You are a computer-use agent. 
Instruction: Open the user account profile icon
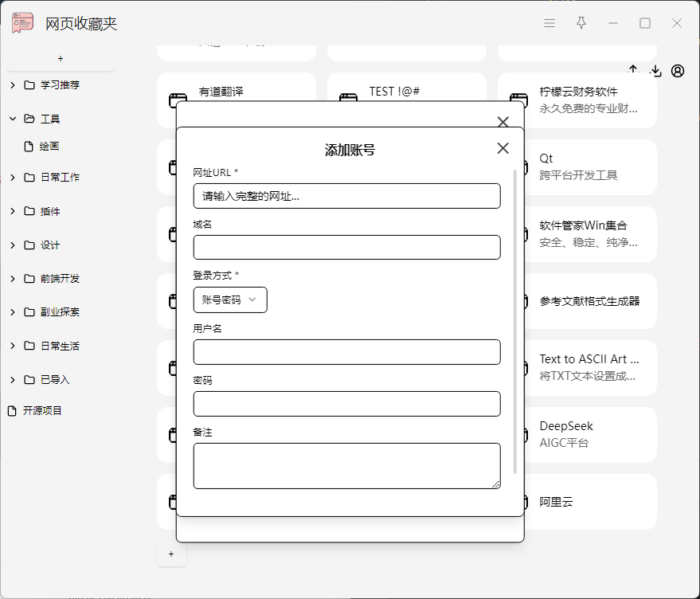click(678, 71)
